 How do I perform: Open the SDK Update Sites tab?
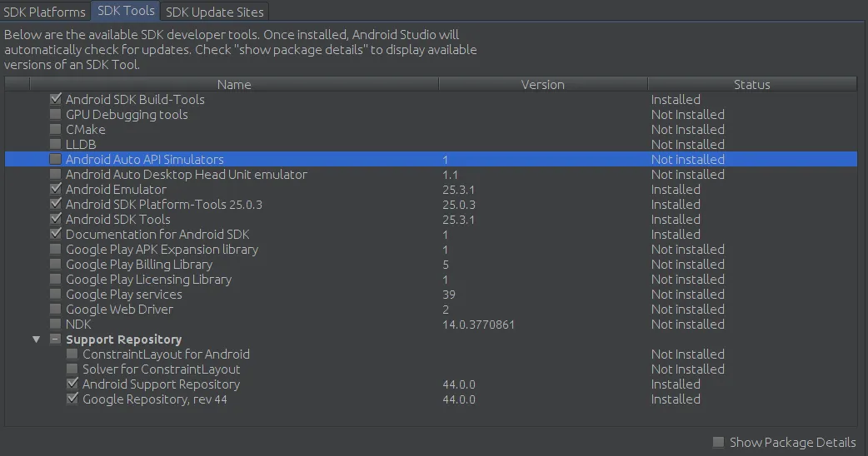215,12
